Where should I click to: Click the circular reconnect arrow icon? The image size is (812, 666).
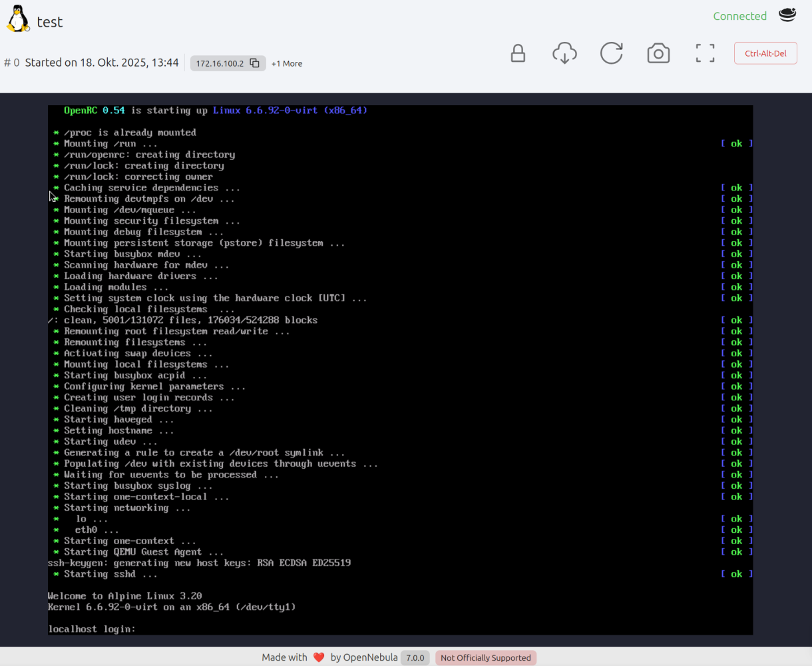[x=611, y=53]
